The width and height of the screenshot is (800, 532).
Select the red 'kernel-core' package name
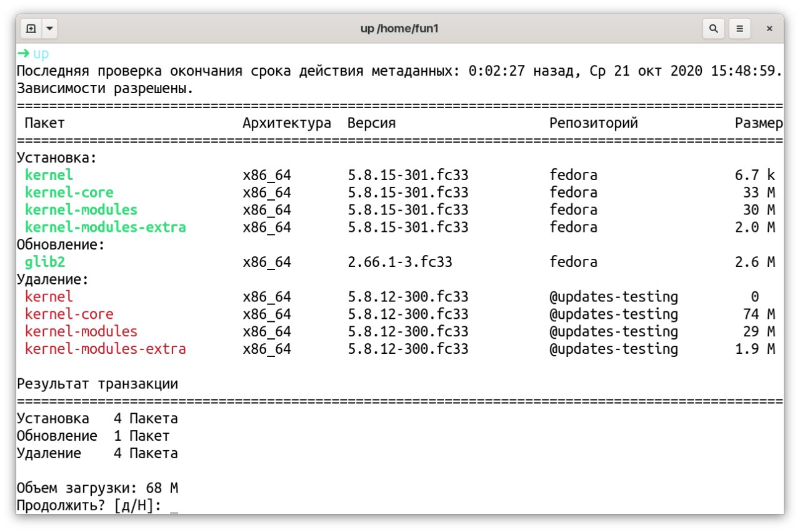click(69, 314)
